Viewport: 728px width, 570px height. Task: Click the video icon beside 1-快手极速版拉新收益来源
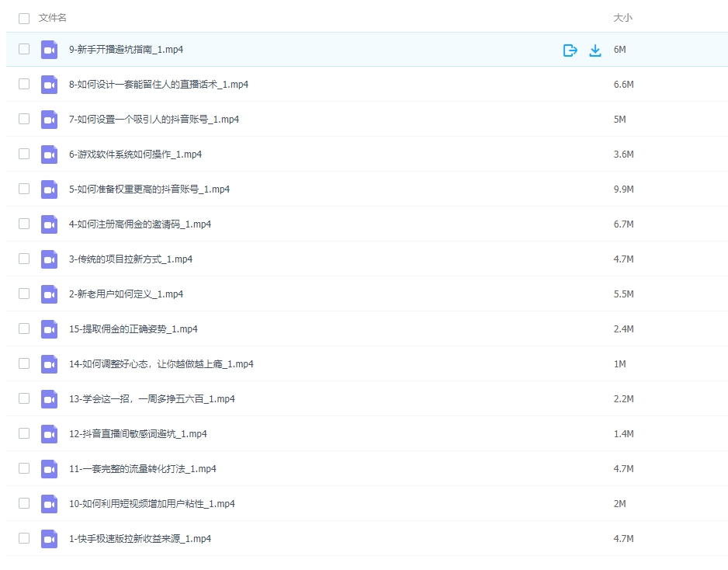[x=49, y=538]
